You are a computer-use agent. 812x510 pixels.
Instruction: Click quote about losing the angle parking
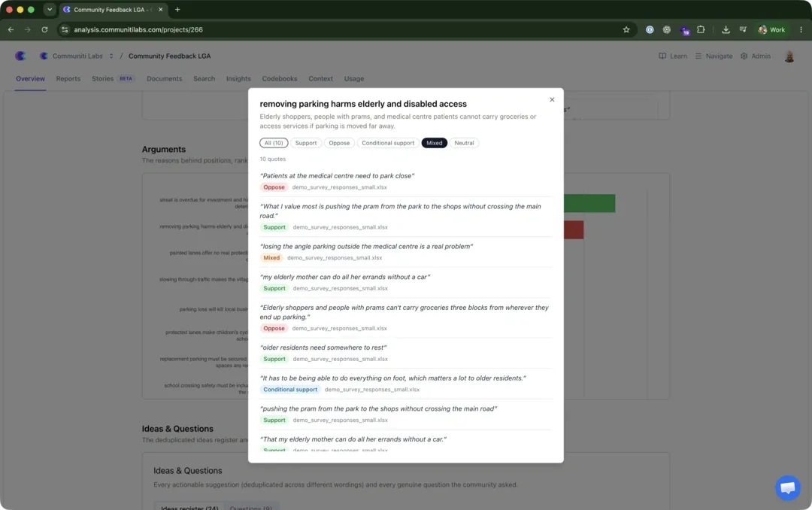(x=366, y=246)
